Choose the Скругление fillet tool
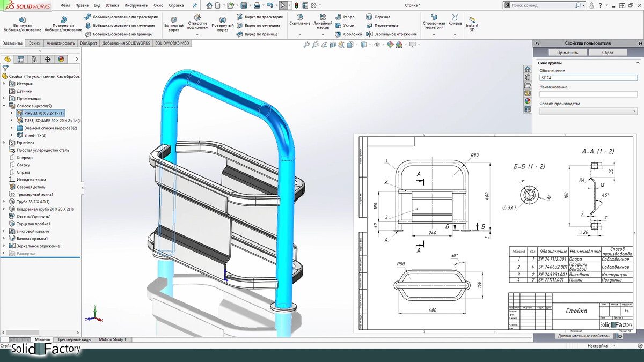This screenshot has height=362, width=644. pos(299,19)
